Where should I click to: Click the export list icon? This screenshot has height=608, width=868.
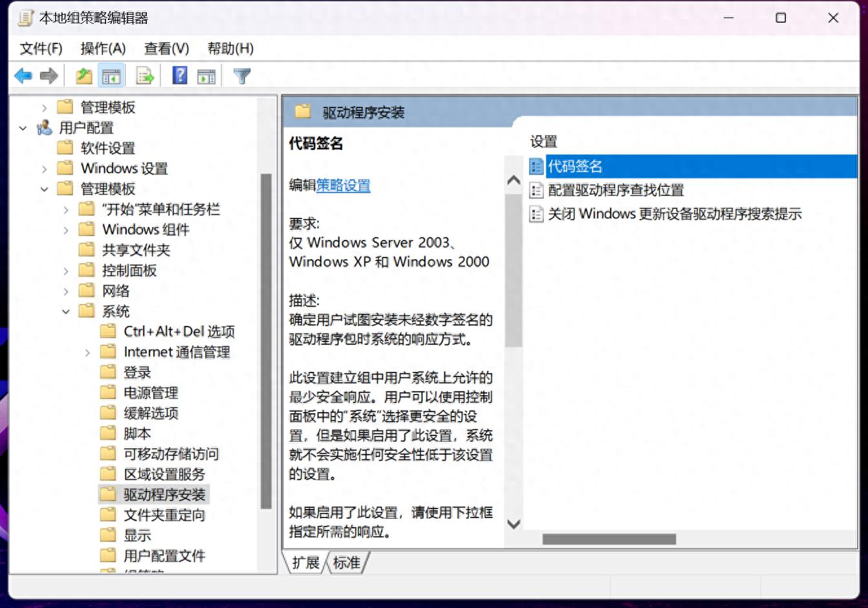pyautogui.click(x=144, y=75)
